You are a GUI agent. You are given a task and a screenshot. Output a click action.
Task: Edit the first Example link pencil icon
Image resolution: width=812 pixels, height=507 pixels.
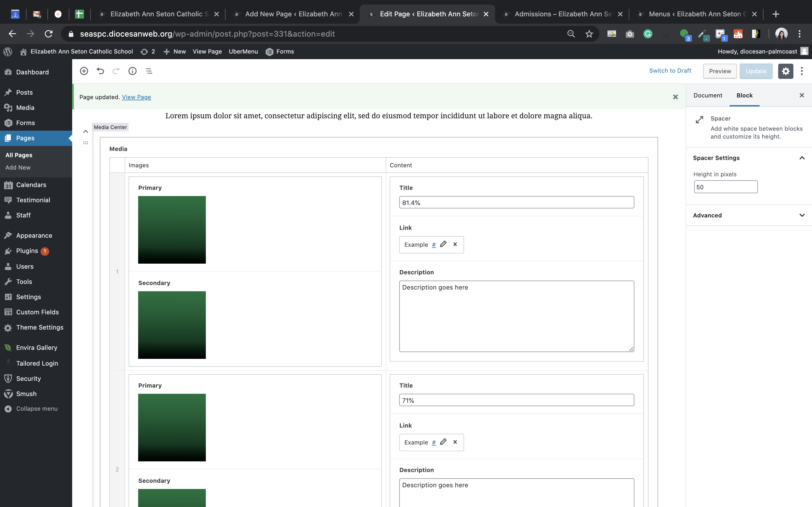tap(443, 244)
